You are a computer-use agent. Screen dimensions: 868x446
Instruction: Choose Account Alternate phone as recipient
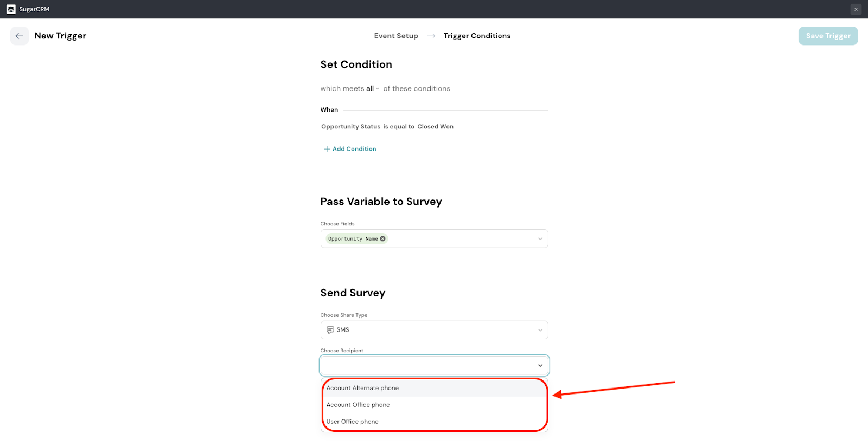coord(362,388)
